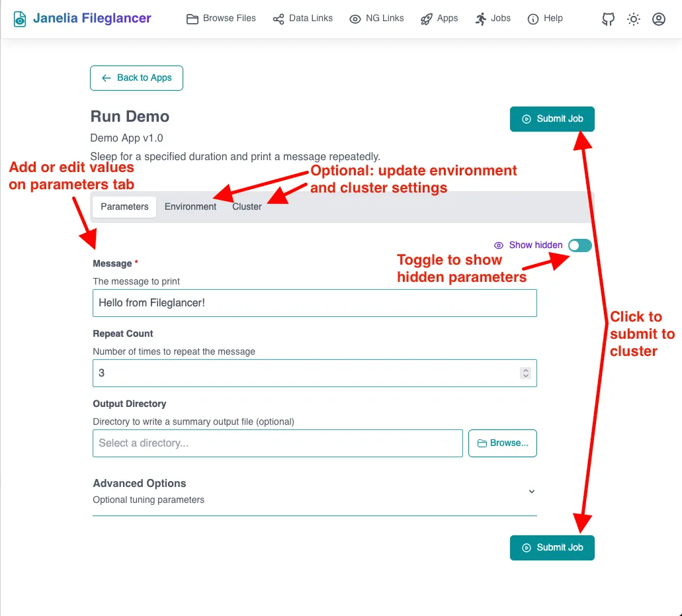Open Data Links from the top navigation
Screen dimensions: 682x616
click(302, 19)
